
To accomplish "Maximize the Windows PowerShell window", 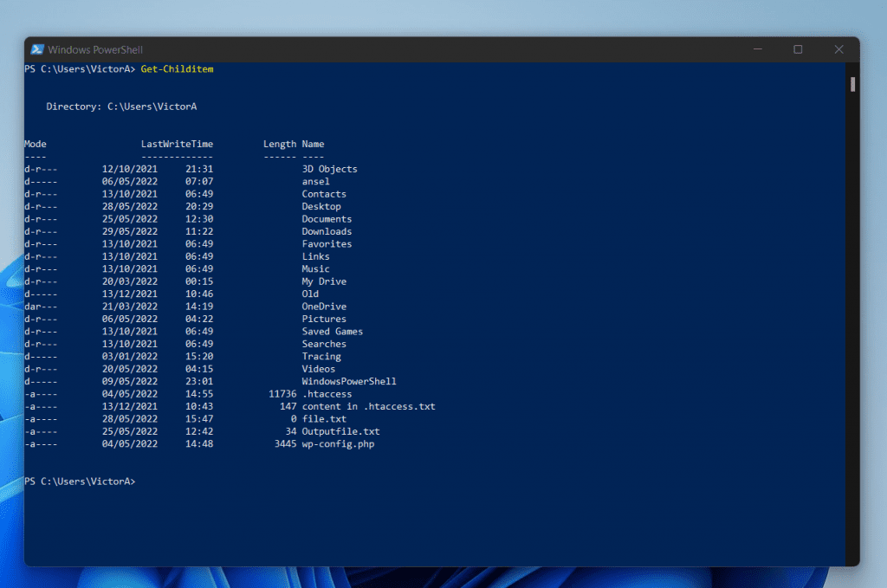I will click(798, 49).
